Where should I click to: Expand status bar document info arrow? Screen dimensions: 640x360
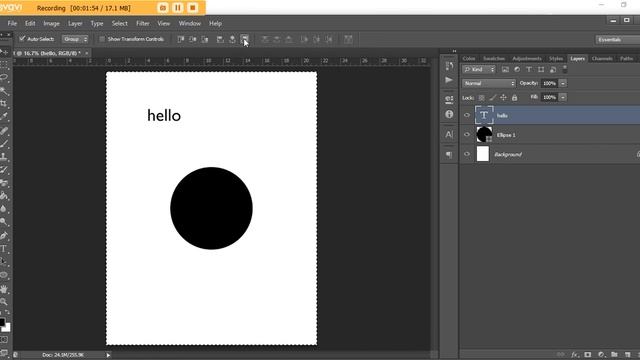pos(108,355)
